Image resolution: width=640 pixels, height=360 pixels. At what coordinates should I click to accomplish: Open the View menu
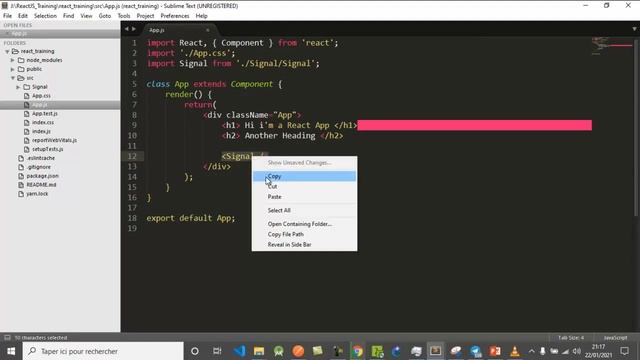point(86,16)
